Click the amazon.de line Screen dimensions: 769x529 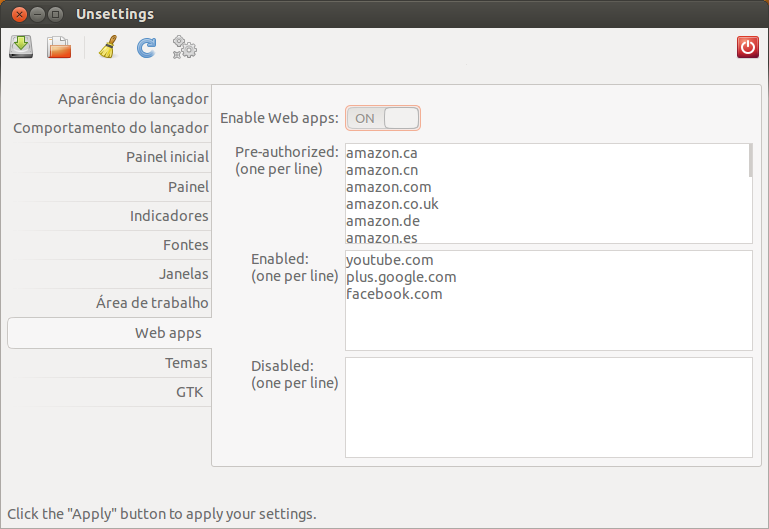[x=383, y=221]
